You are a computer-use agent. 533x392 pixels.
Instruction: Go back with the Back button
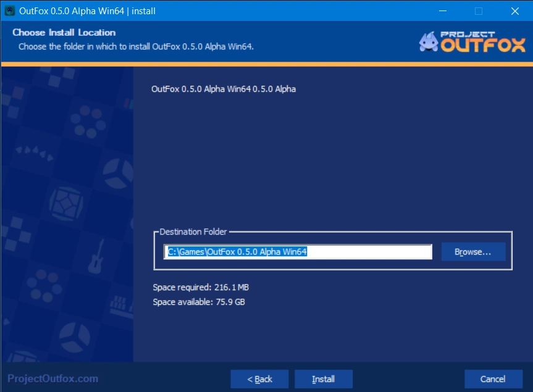(259, 379)
